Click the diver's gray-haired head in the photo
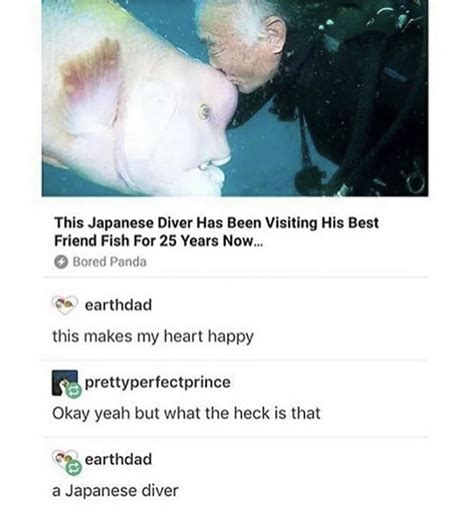 (244, 45)
